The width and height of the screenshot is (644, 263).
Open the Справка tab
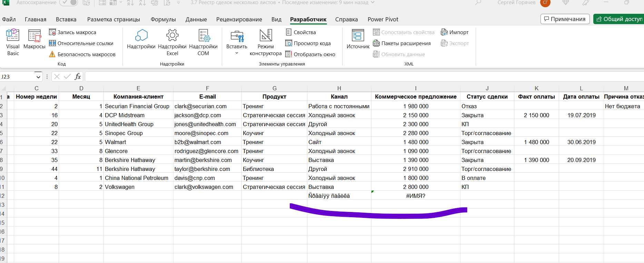click(x=346, y=19)
